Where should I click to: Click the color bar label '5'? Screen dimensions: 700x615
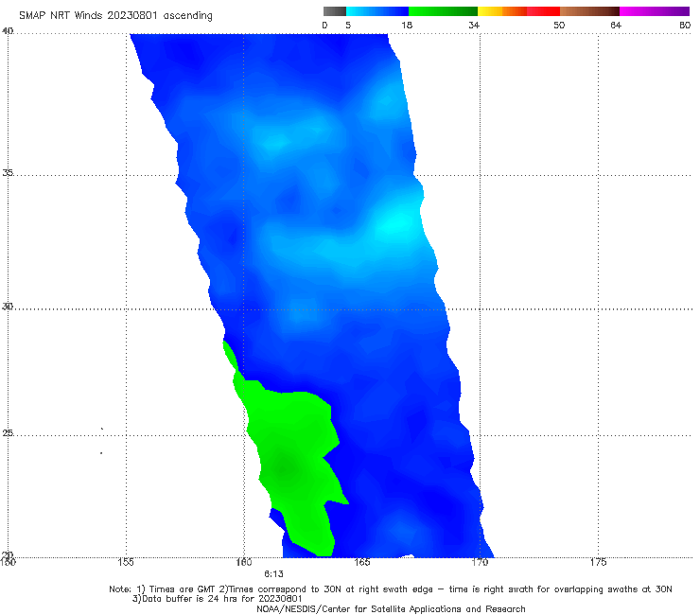click(348, 25)
